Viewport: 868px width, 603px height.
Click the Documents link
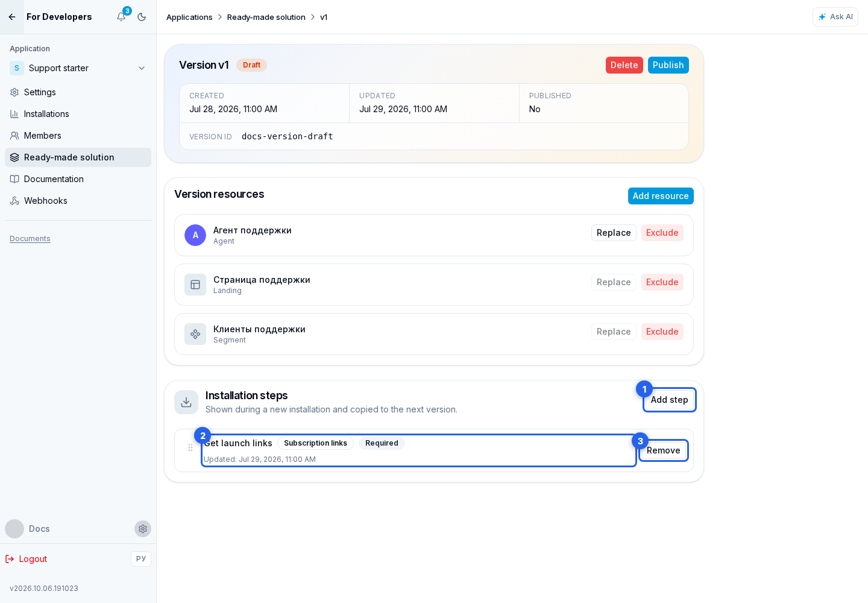point(30,239)
